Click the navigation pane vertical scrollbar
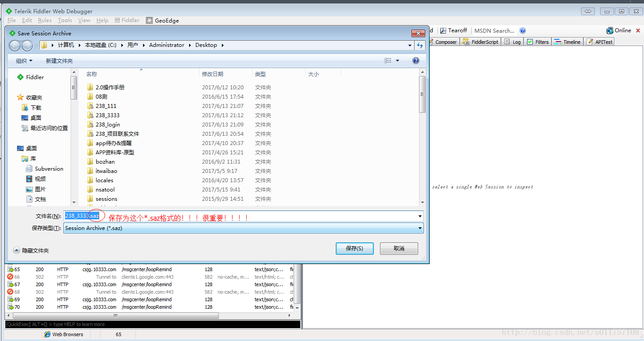644x341 pixels. (74, 137)
